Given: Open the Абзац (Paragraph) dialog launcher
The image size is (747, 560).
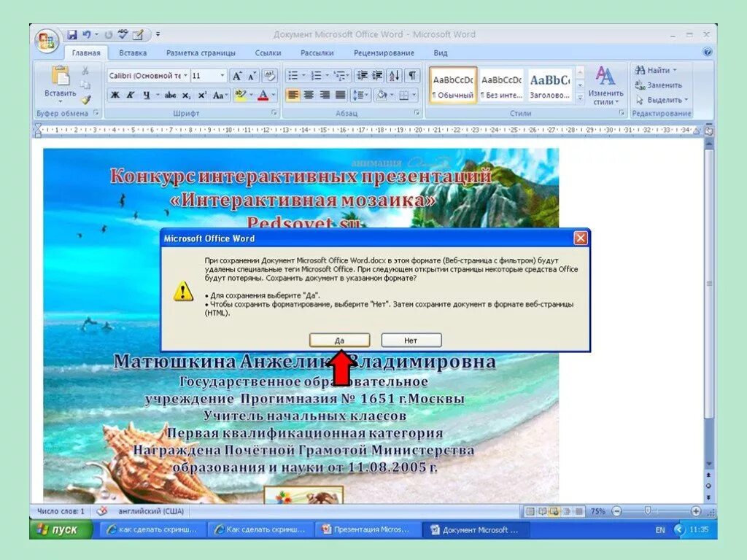Looking at the screenshot, I should (x=417, y=113).
